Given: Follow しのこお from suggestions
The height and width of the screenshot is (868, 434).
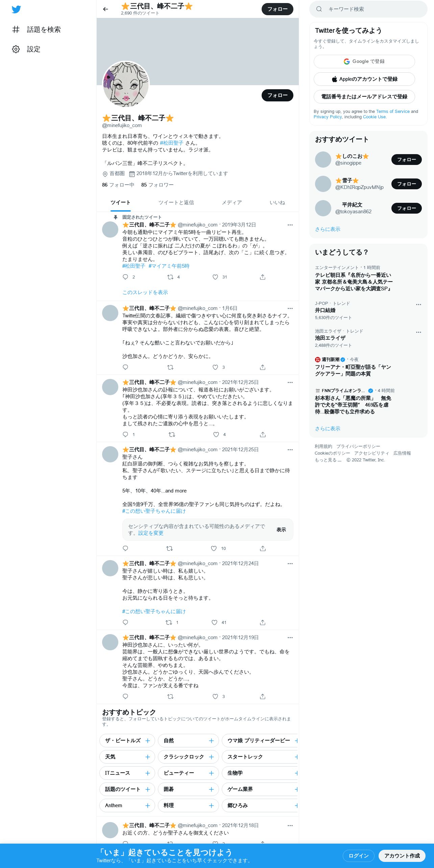Looking at the screenshot, I should pos(406,160).
